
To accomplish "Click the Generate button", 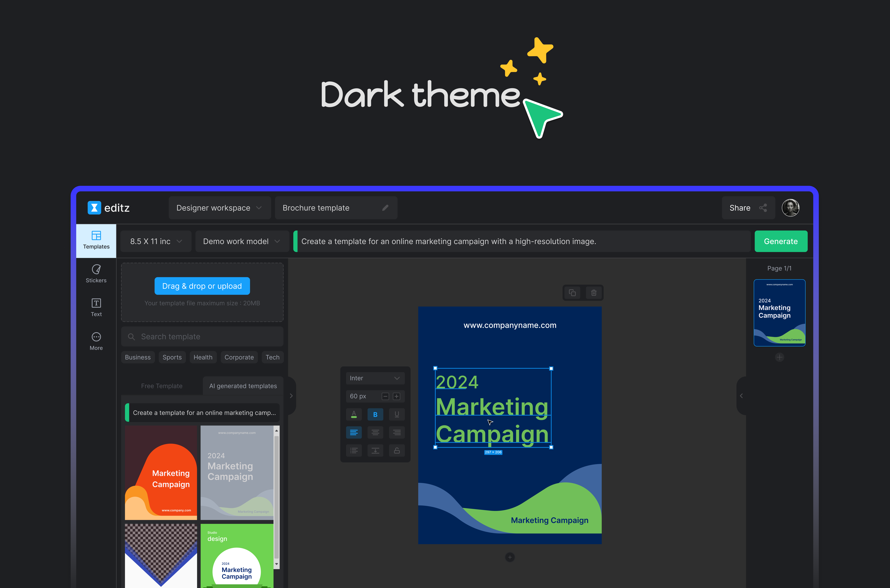I will coord(781,241).
